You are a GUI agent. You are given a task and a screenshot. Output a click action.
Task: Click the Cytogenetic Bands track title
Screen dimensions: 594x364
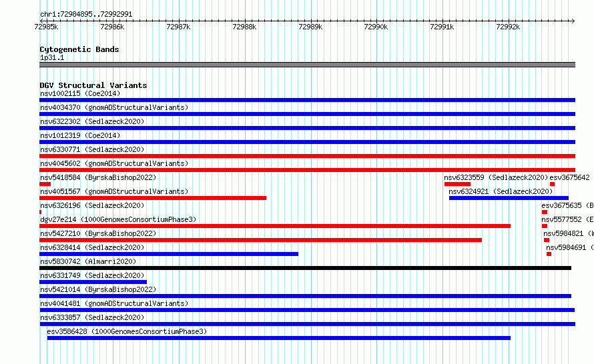tap(79, 49)
